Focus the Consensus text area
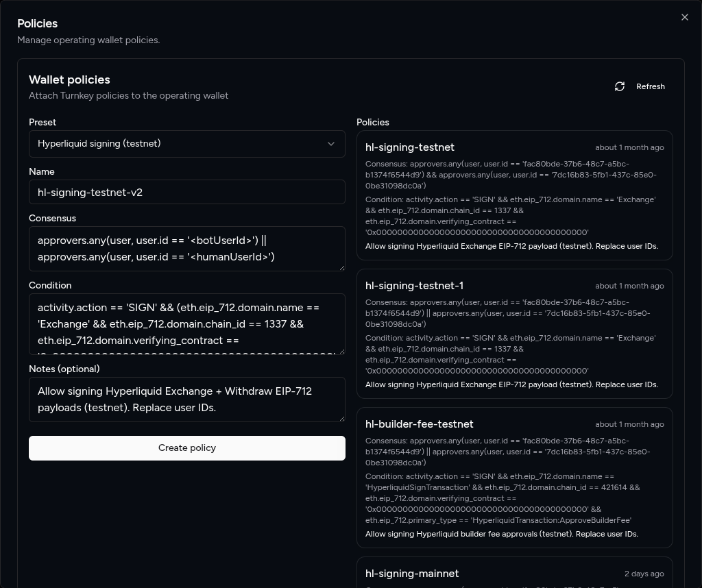The image size is (702, 588). [186, 248]
